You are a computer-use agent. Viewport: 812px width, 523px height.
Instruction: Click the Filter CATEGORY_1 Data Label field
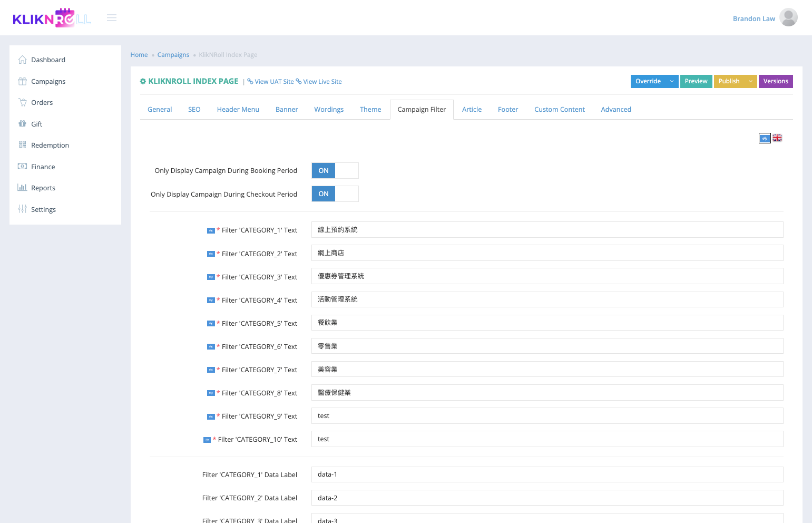[x=547, y=474]
